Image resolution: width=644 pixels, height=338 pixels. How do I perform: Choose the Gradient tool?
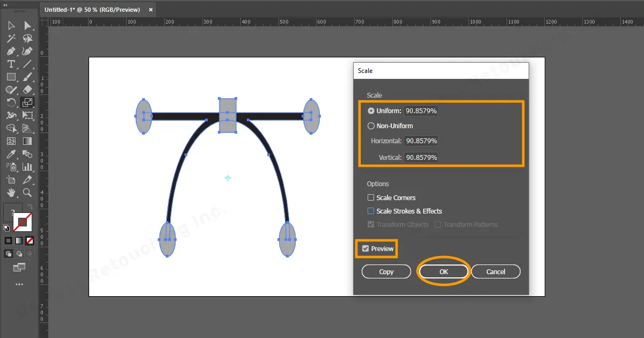pyautogui.click(x=27, y=142)
